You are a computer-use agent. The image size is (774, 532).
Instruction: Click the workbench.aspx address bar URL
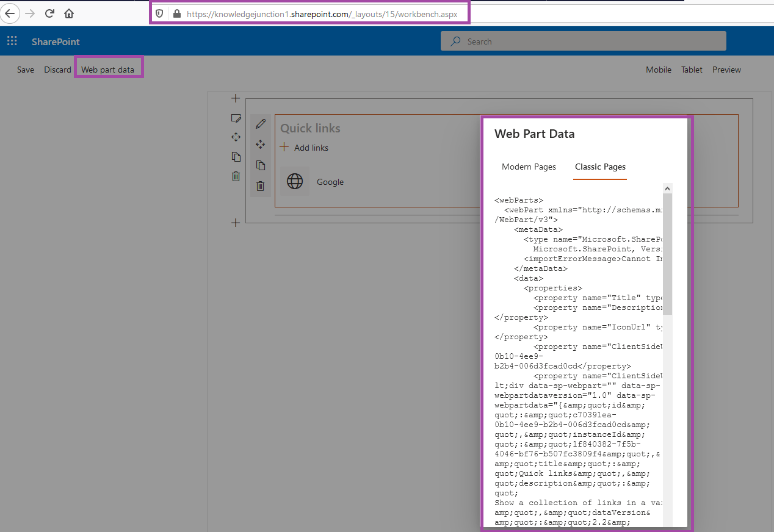pos(322,13)
